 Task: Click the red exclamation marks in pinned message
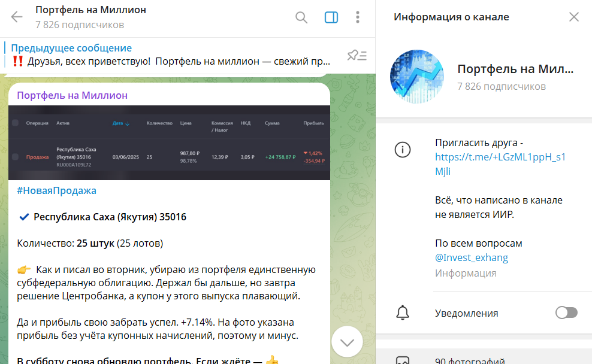pyautogui.click(x=17, y=61)
